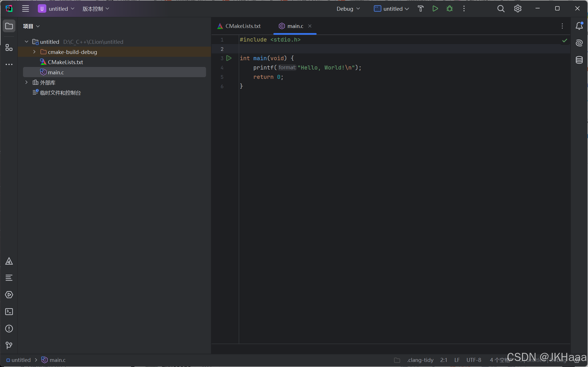
Task: Click the green Run button in toolbar
Action: tap(435, 9)
